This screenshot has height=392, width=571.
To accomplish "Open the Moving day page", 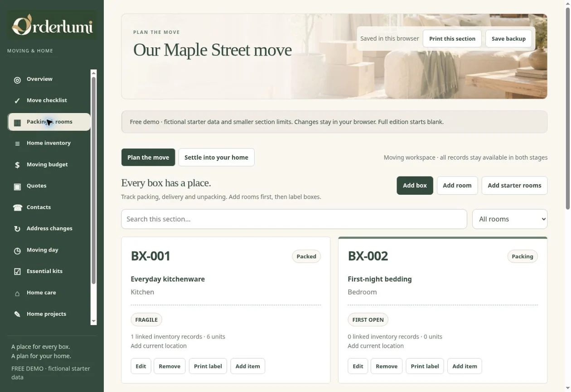I will pos(49,250).
